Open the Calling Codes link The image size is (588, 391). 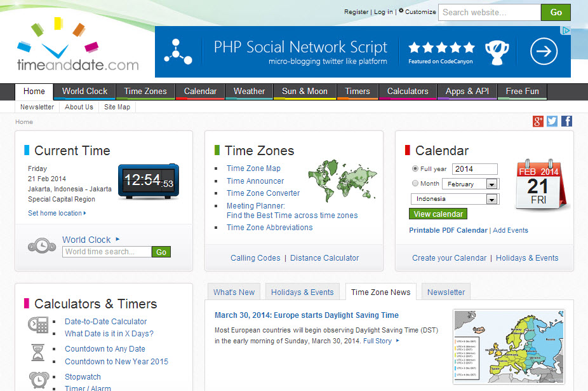[255, 258]
